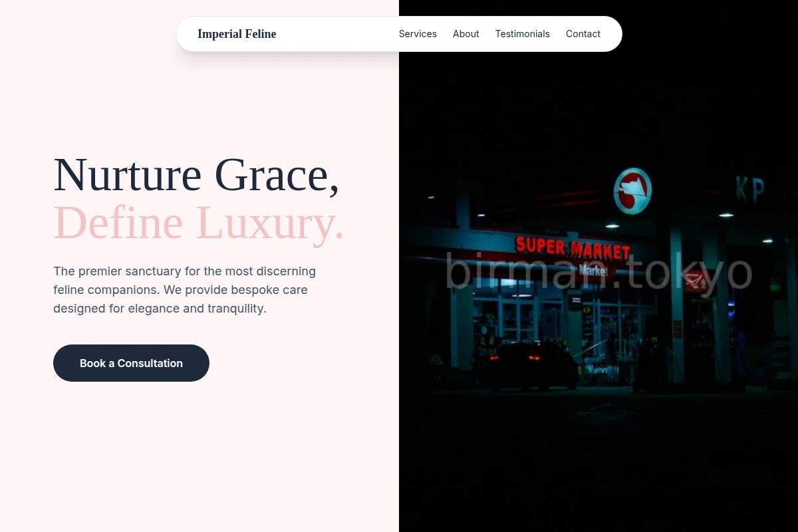Click the "premier sanctuary" description paragraph
The image size is (798, 532).
[x=186, y=290]
